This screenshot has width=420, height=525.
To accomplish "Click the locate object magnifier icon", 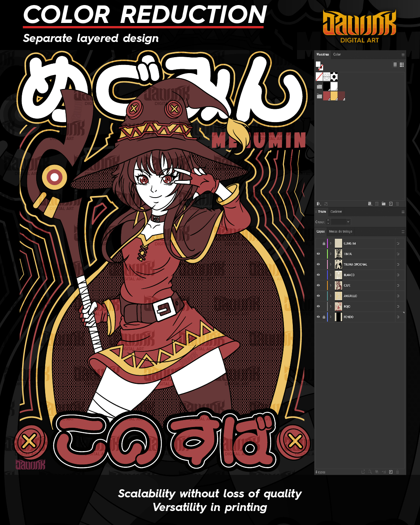I will [370, 472].
